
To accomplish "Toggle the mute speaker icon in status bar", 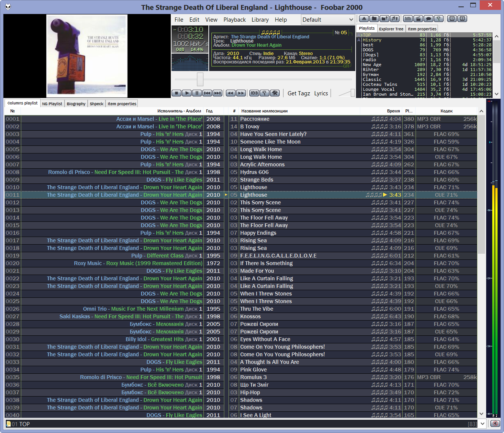I will pos(495,424).
